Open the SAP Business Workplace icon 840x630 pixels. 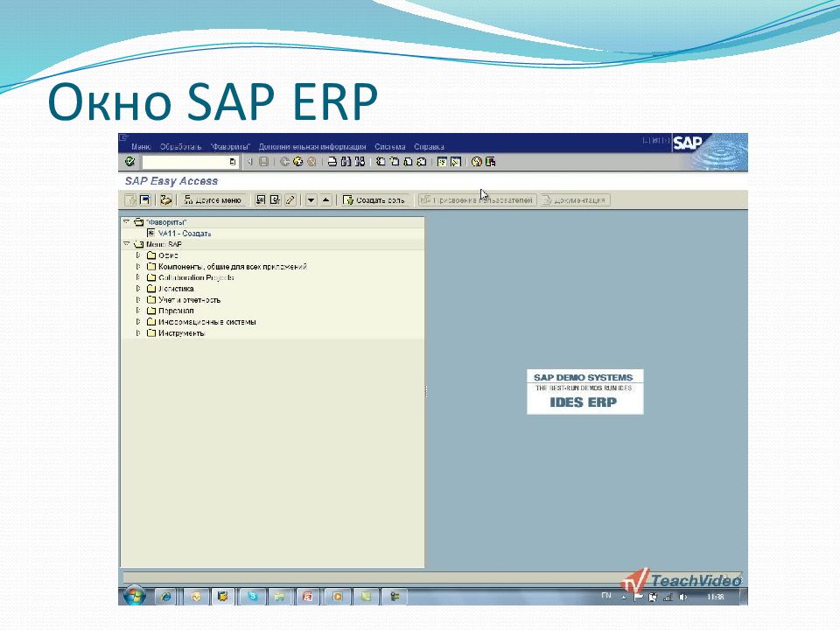click(166, 199)
